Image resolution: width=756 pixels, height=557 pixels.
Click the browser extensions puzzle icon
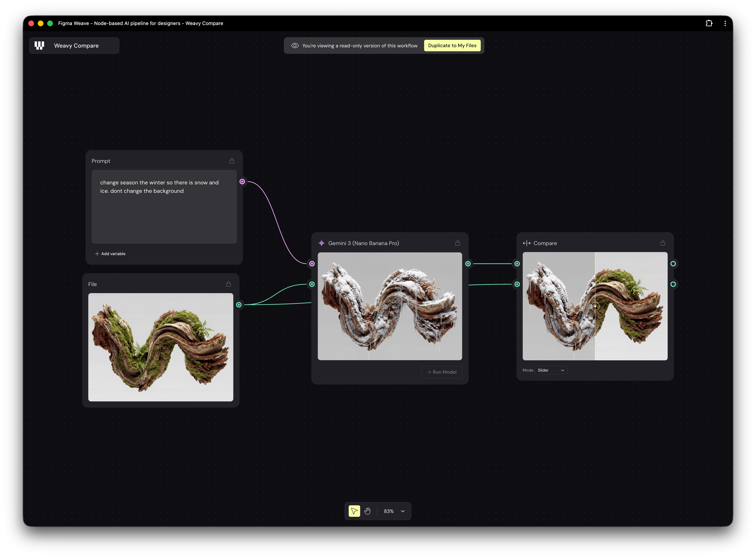tap(709, 23)
